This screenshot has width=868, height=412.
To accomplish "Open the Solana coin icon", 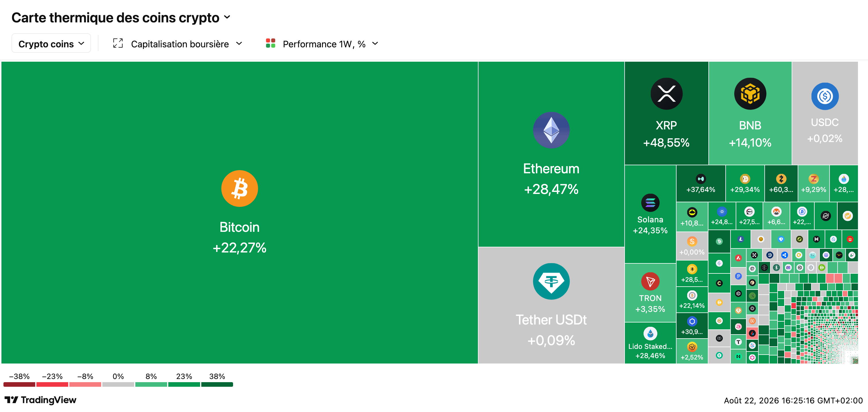I will (x=650, y=203).
